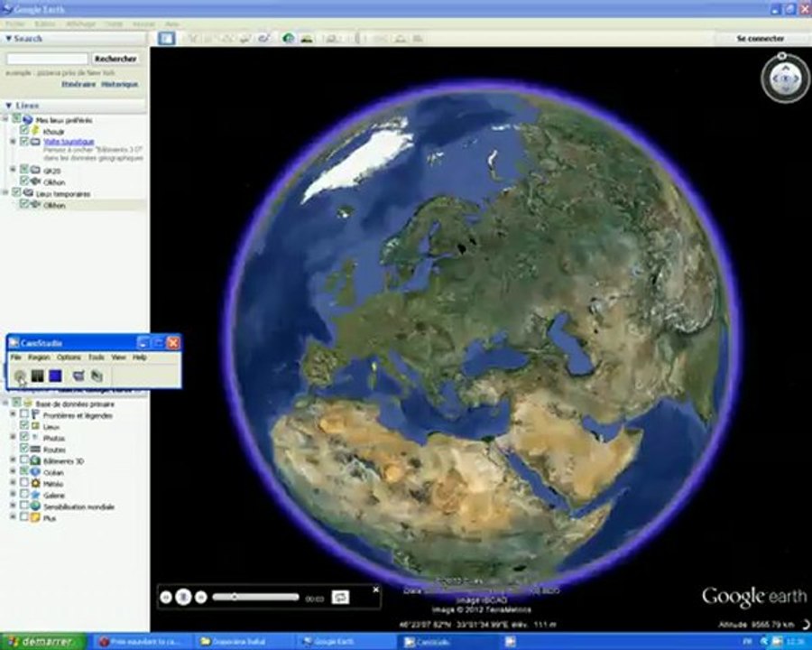Enable the Frontières et légendes layer checkbox
This screenshot has height=650, width=812.
(x=23, y=414)
